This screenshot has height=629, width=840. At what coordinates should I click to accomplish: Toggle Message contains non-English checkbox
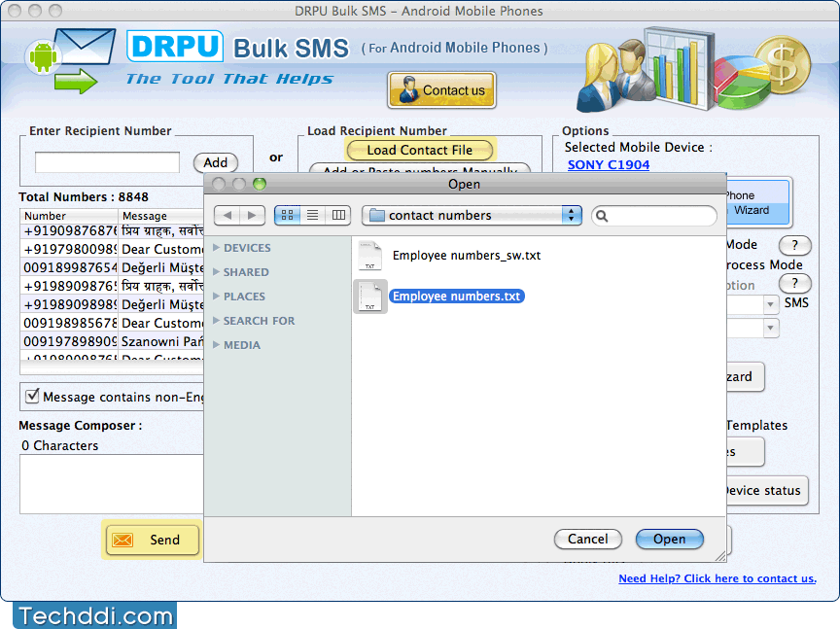click(x=33, y=396)
